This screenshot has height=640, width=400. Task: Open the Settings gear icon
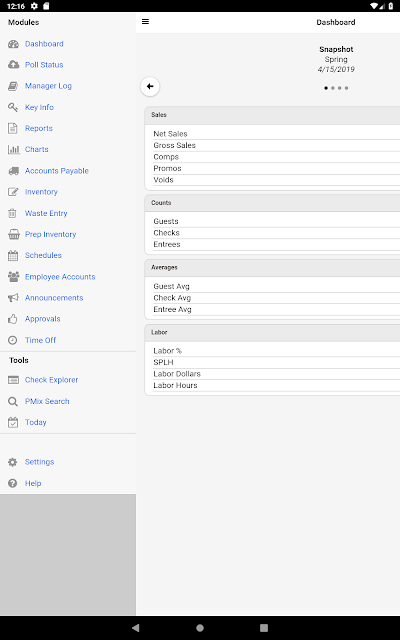click(x=13, y=462)
